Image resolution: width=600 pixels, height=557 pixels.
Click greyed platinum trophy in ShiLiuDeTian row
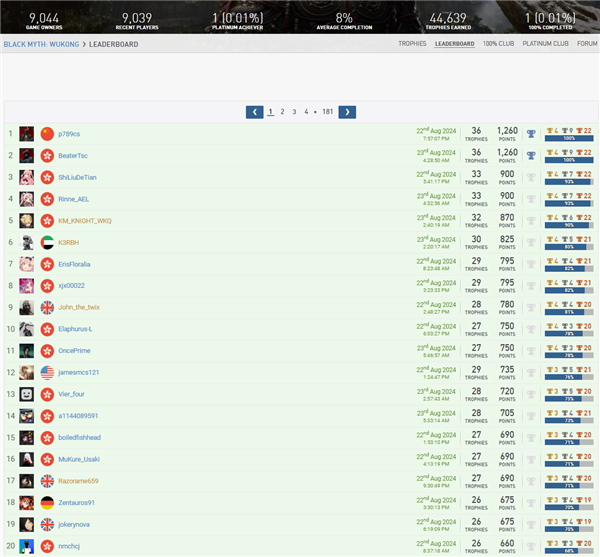[531, 178]
